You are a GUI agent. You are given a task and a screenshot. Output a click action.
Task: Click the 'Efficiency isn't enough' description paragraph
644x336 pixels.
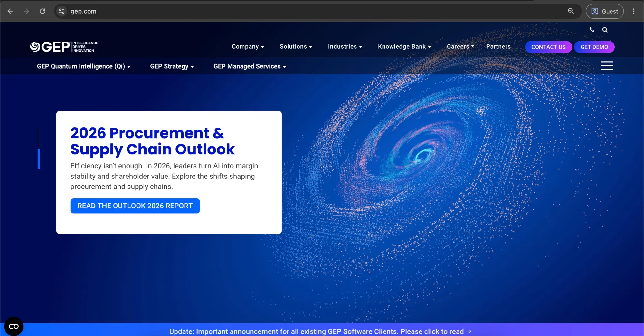tap(164, 176)
